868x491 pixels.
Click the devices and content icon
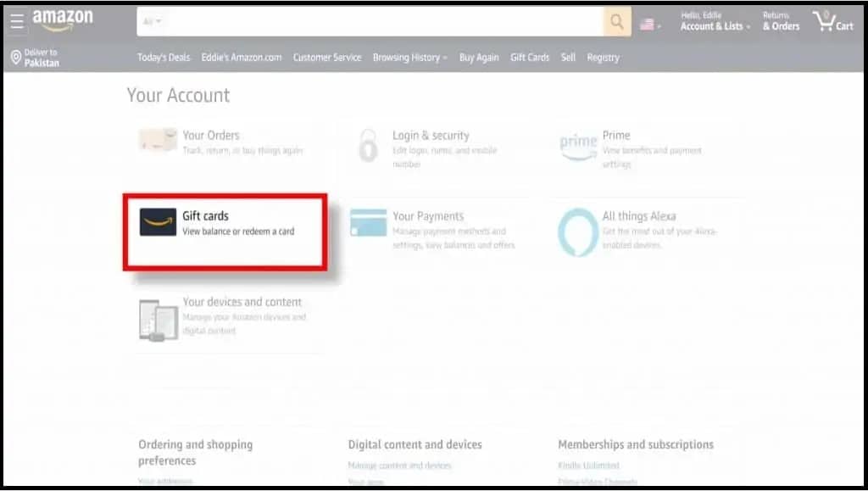pyautogui.click(x=159, y=320)
